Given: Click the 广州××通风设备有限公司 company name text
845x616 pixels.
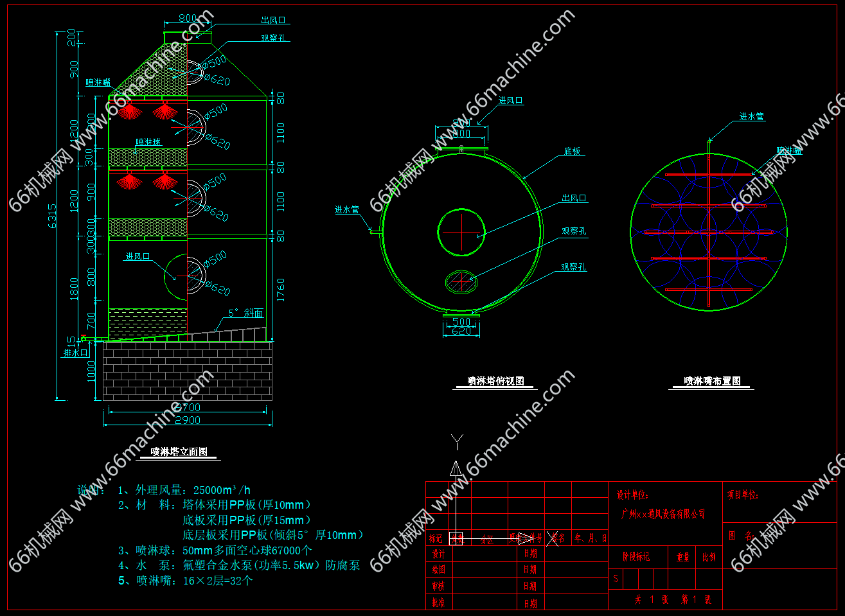Looking at the screenshot, I should (663, 515).
